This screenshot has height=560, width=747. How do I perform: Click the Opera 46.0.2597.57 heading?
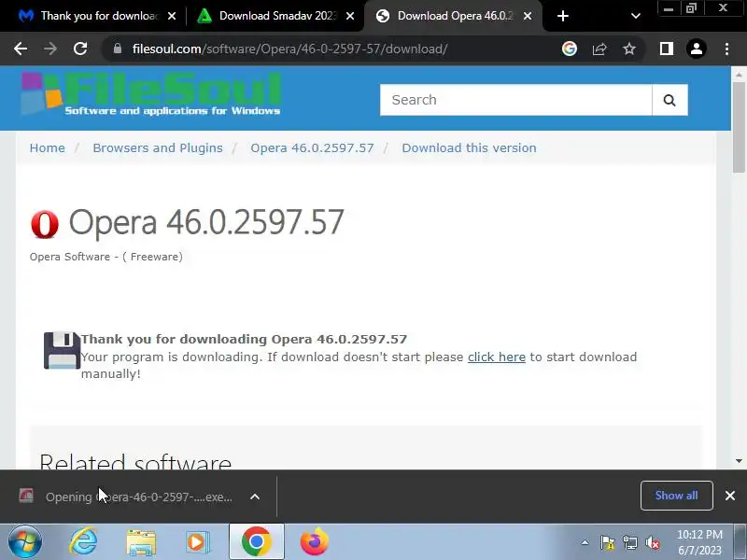(x=206, y=222)
